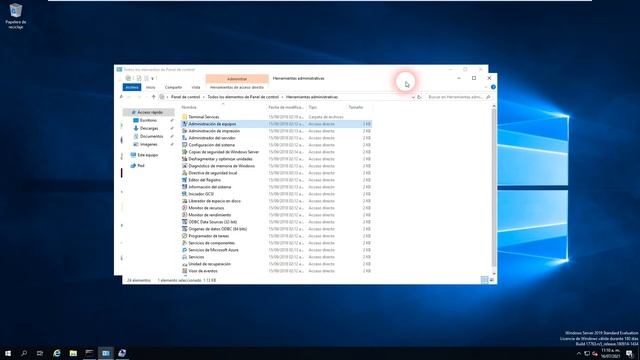Viewport: 640px width, 360px height.
Task: Click the Programador de tareas icon
Action: (184, 236)
